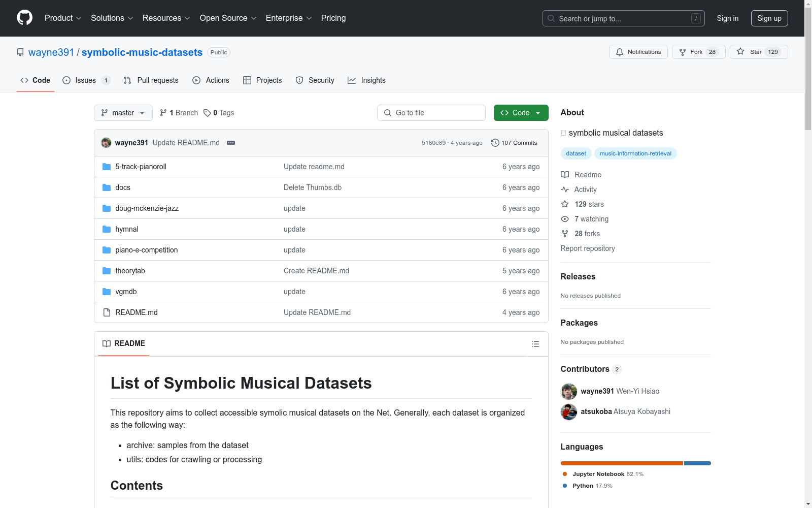This screenshot has height=508, width=812.
Task: Expand the commit message ellipsis
Action: (231, 143)
